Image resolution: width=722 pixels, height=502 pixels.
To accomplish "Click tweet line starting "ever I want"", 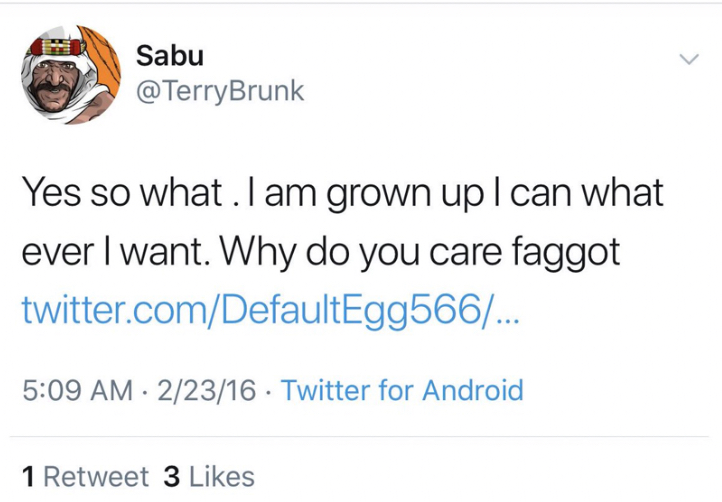I will pos(321,252).
